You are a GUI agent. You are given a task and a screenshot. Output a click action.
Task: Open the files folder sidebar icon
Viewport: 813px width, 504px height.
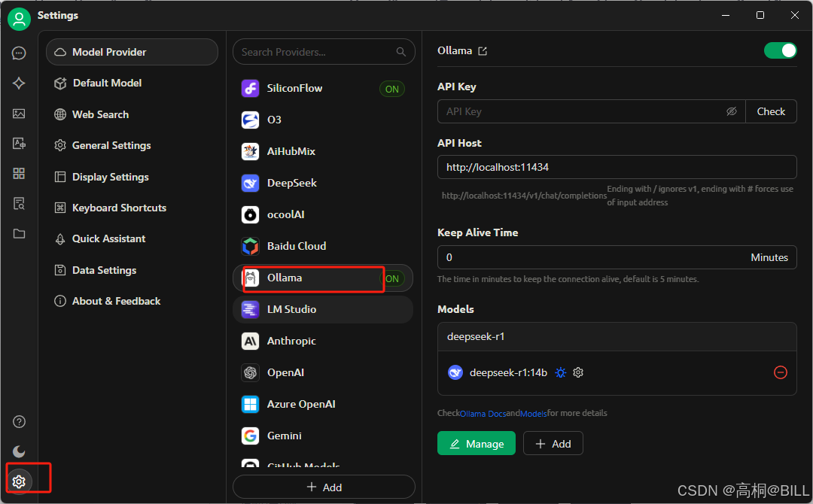[19, 234]
